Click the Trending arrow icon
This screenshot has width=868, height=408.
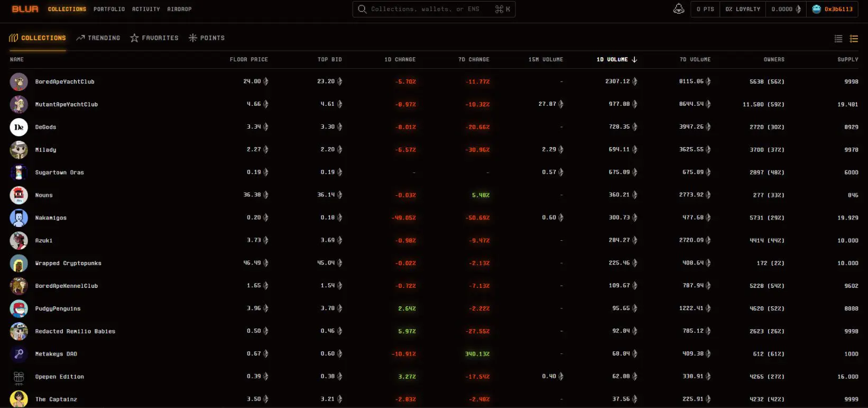(80, 38)
